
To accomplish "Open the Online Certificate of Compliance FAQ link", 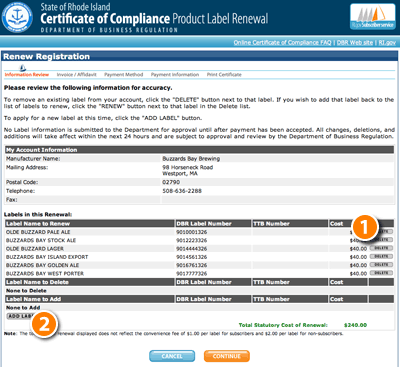I will [282, 42].
